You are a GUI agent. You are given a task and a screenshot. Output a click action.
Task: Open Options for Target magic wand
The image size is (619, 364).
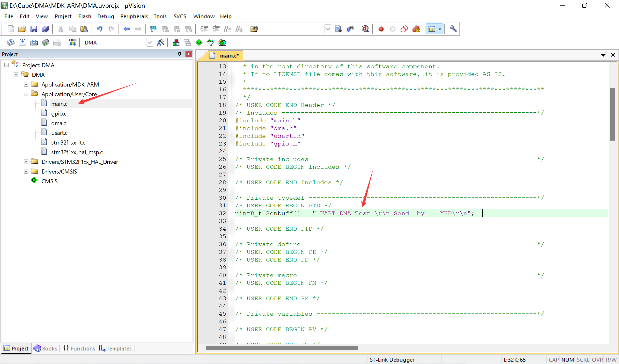pos(161,43)
